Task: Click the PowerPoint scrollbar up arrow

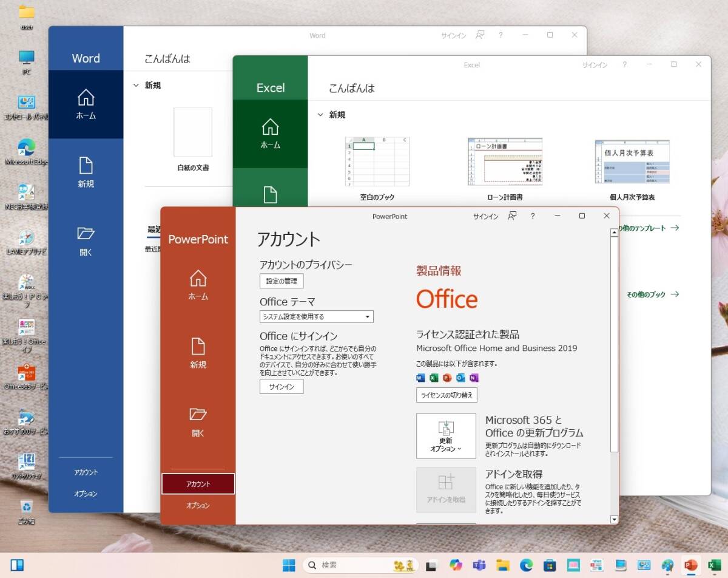Action: [614, 232]
